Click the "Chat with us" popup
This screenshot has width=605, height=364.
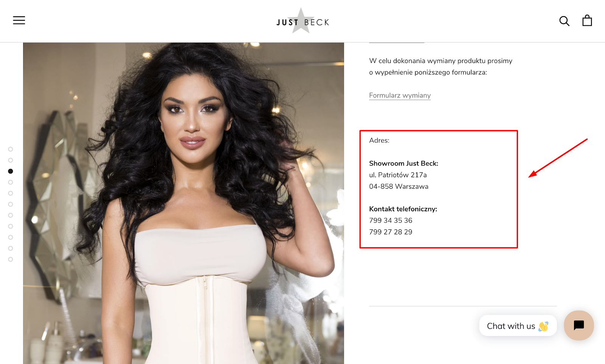point(518,326)
